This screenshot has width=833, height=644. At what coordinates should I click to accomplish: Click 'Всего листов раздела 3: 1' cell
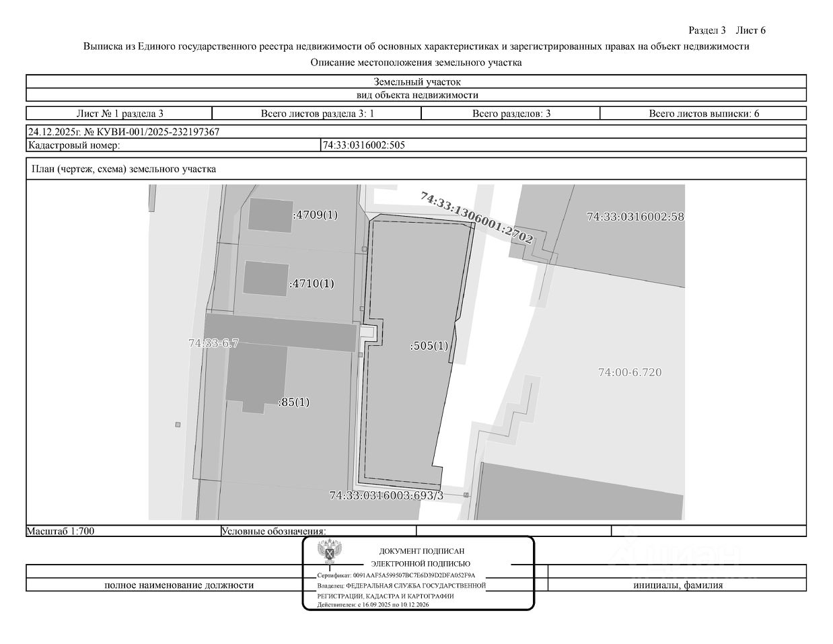pos(317,113)
